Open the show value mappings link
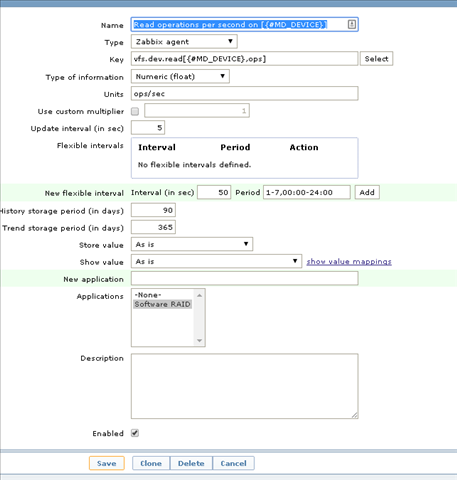Image resolution: width=457 pixels, height=480 pixels. (349, 262)
